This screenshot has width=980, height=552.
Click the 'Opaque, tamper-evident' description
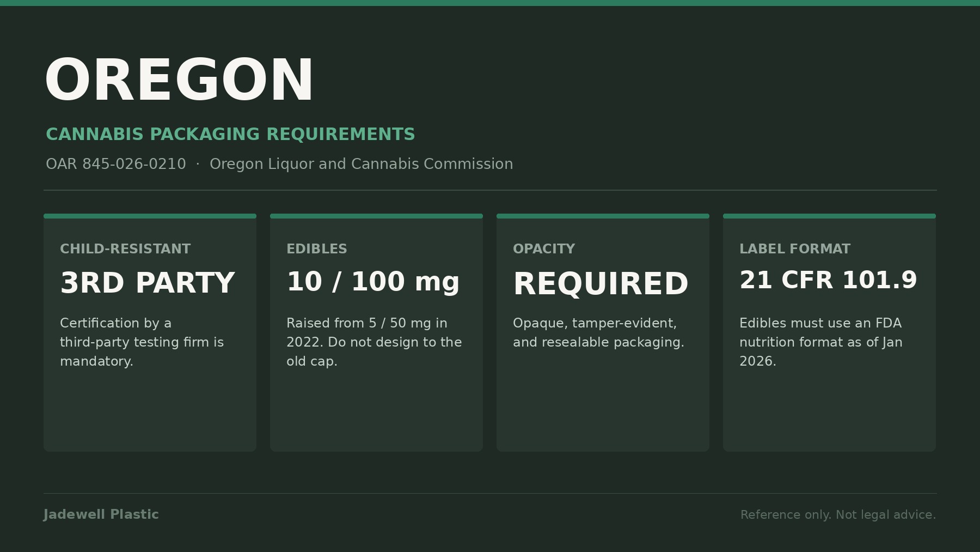tap(598, 332)
